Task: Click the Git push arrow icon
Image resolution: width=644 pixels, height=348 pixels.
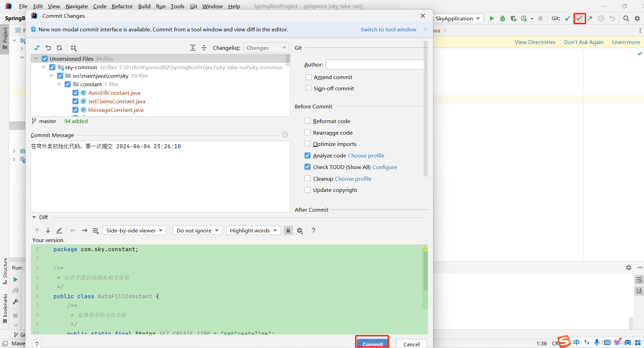Action: pyautogui.click(x=590, y=18)
